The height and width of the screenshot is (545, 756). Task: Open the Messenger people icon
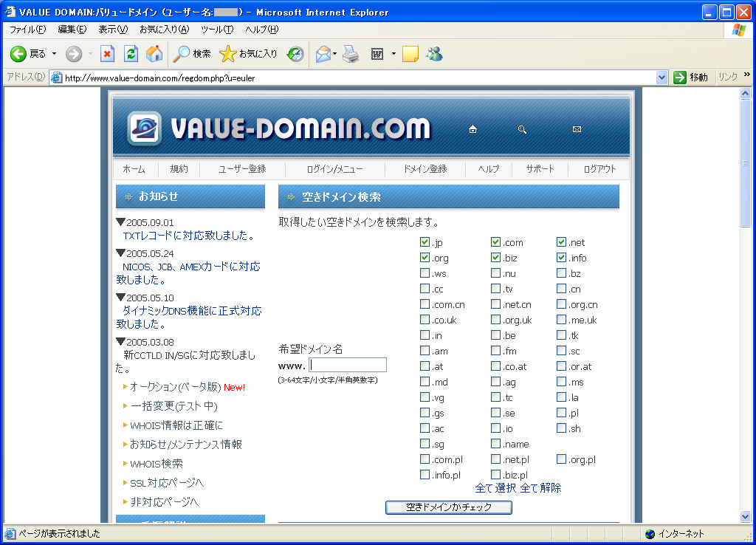click(x=434, y=54)
